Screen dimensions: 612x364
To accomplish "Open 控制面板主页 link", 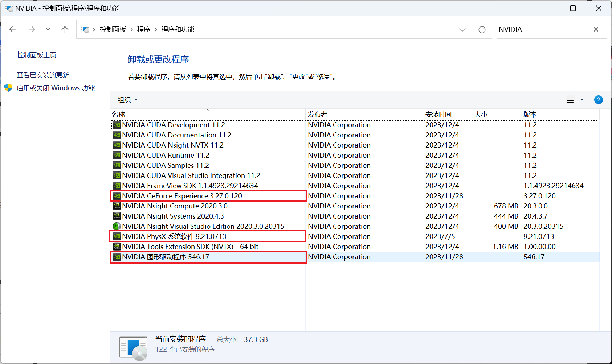I will [x=37, y=55].
